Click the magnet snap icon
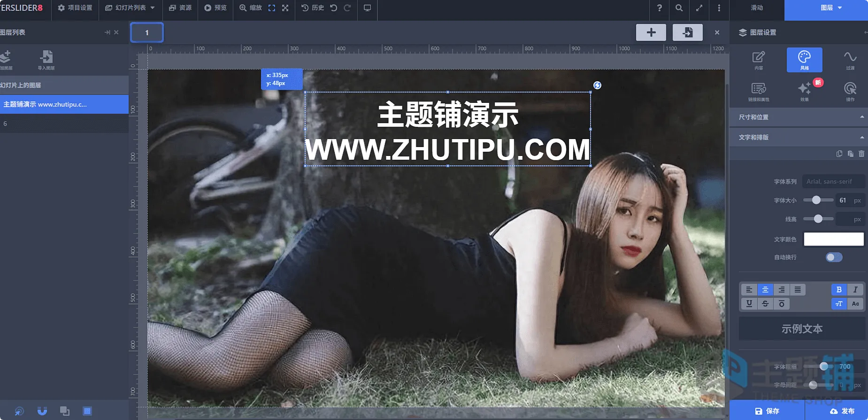 coord(42,411)
